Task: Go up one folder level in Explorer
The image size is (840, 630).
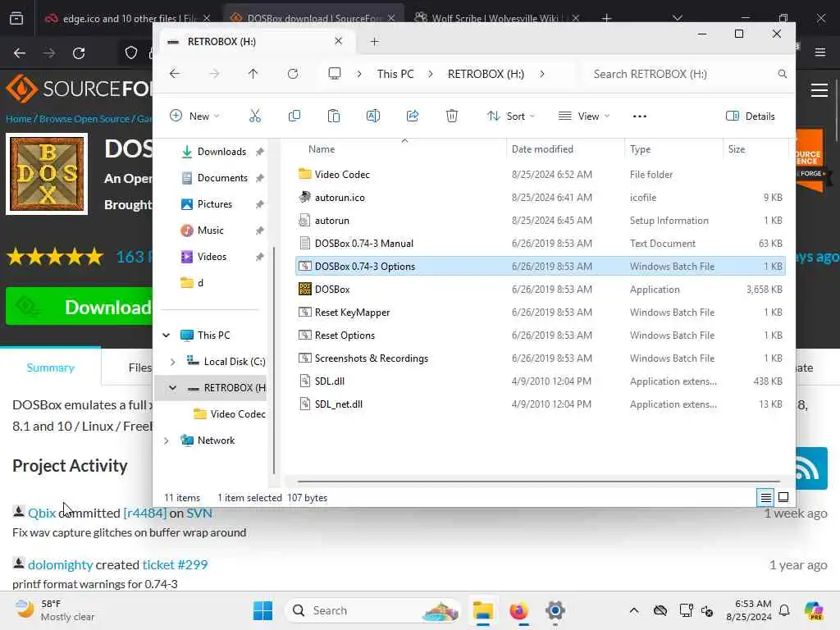Action: pos(253,74)
